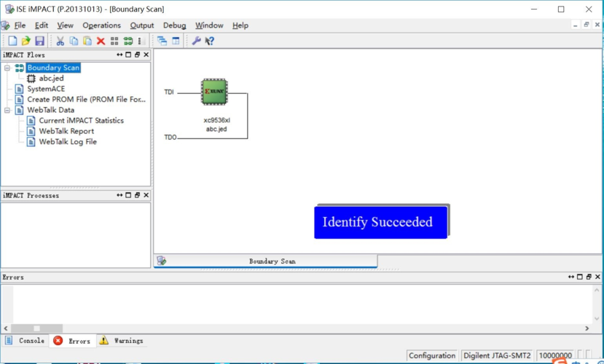
Task: Click the Identify Succeeded status banner
Action: click(380, 222)
